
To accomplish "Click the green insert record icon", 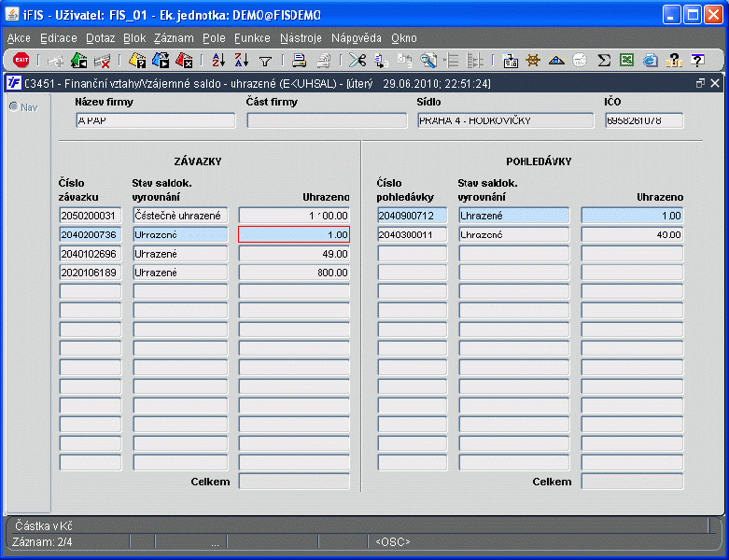I will click(x=79, y=61).
